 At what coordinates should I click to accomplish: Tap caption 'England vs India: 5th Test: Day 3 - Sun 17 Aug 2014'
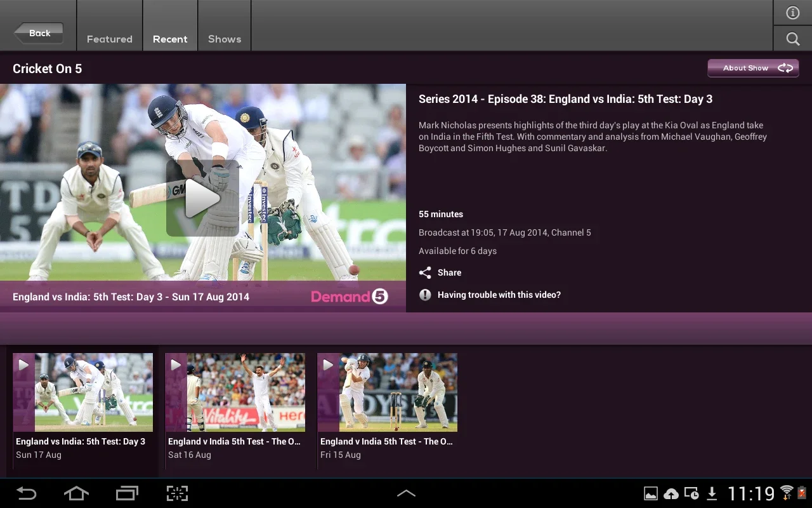tap(131, 297)
